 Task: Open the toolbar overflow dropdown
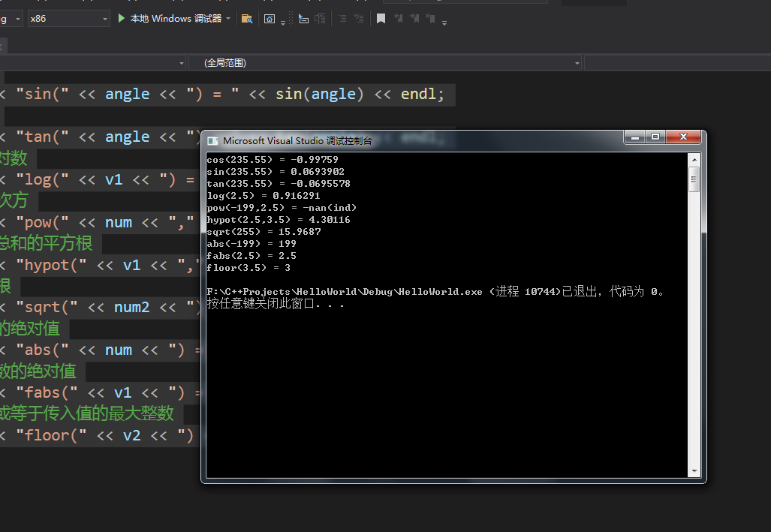click(x=444, y=22)
